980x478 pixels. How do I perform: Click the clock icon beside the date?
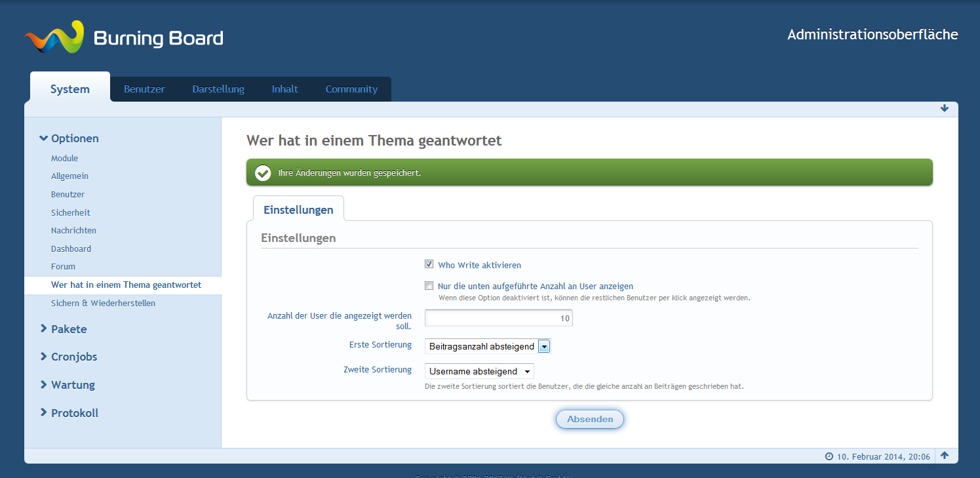[x=829, y=456]
